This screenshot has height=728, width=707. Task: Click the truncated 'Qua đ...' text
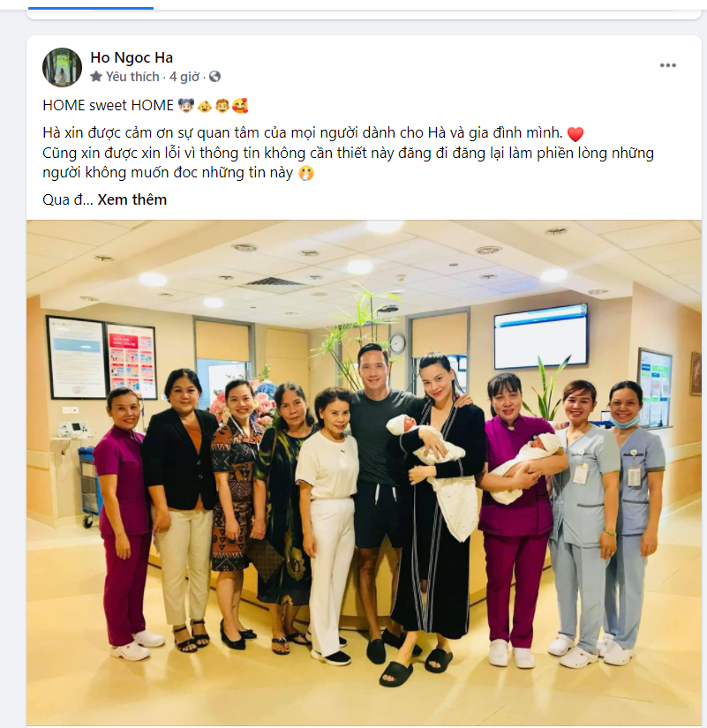click(x=68, y=199)
